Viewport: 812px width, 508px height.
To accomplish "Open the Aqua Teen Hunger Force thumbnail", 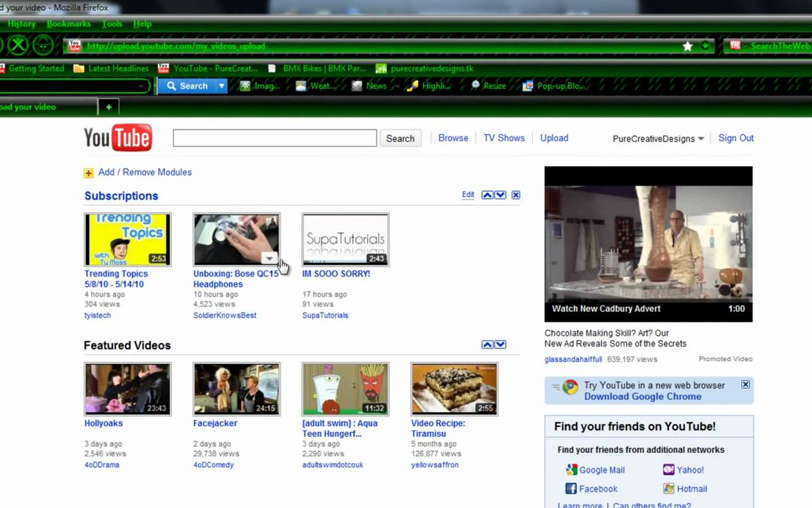I will [345, 389].
